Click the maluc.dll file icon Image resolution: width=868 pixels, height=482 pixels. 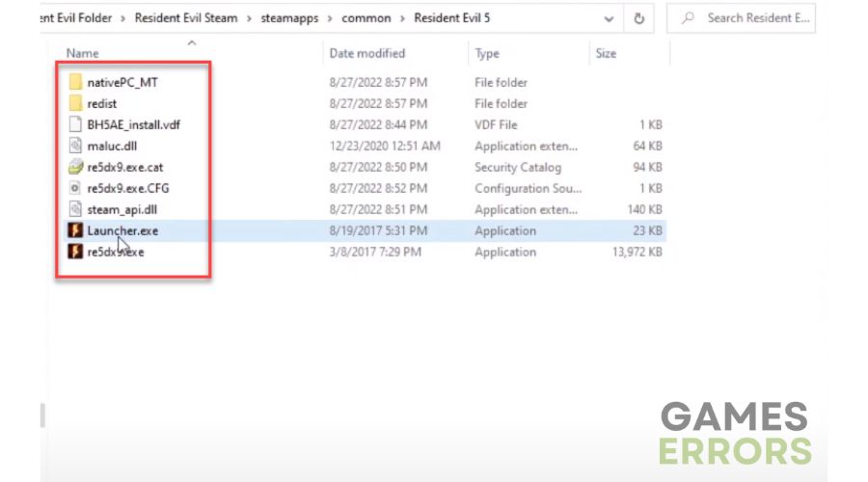pyautogui.click(x=75, y=146)
